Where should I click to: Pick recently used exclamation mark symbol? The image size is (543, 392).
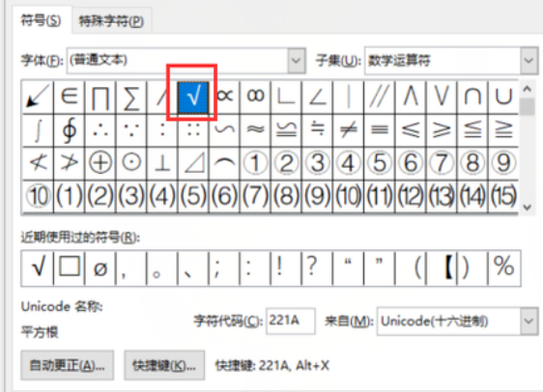pyautogui.click(x=286, y=268)
